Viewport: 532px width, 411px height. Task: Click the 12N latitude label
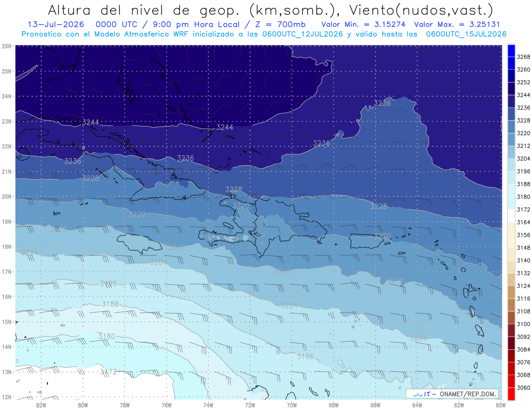pyautogui.click(x=7, y=397)
